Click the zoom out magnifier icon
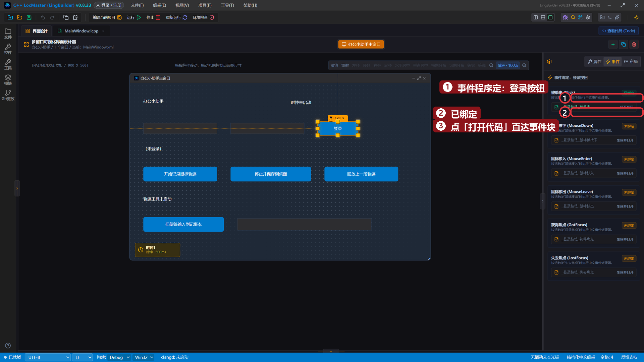Image resolution: width=644 pixels, height=362 pixels. click(x=491, y=65)
